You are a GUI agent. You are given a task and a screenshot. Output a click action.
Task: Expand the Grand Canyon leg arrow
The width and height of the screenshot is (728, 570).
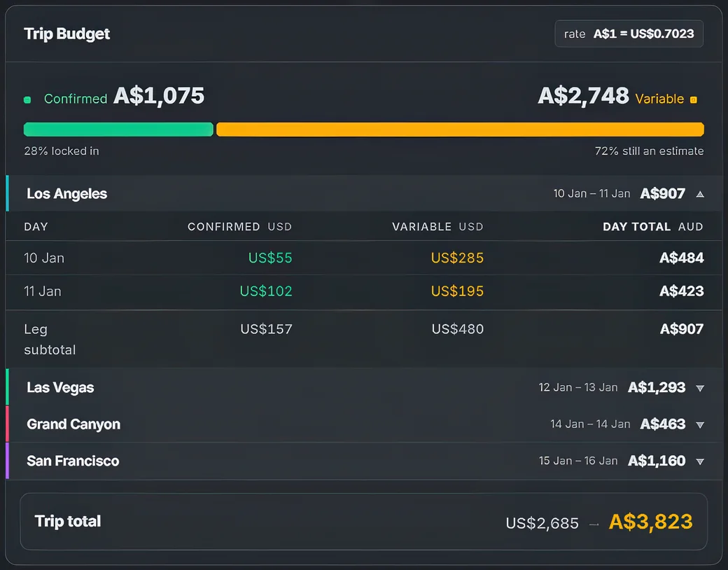coord(700,424)
